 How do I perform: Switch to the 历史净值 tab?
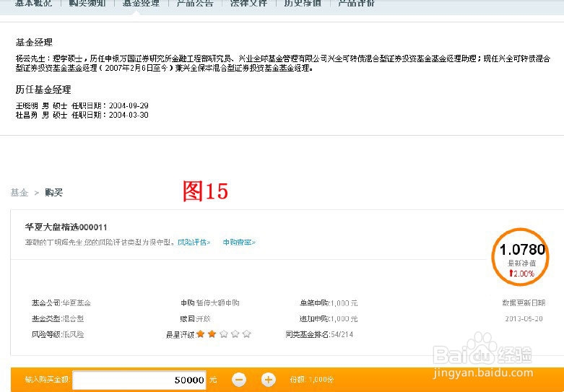(303, 4)
